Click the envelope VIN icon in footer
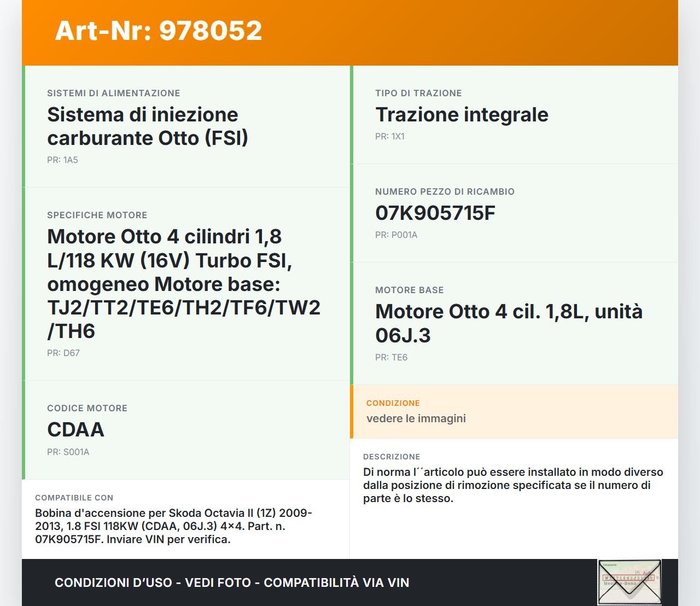This screenshot has height=606, width=700. pyautogui.click(x=629, y=582)
